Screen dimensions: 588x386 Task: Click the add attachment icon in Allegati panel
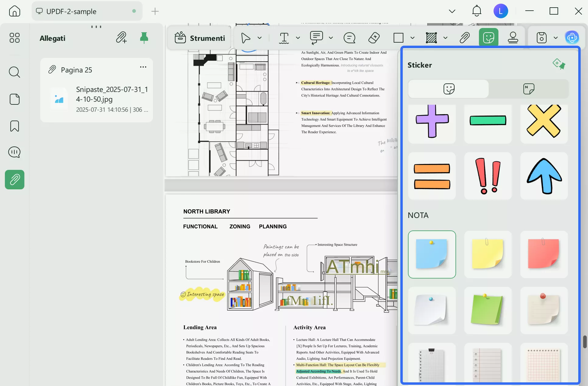pyautogui.click(x=121, y=38)
